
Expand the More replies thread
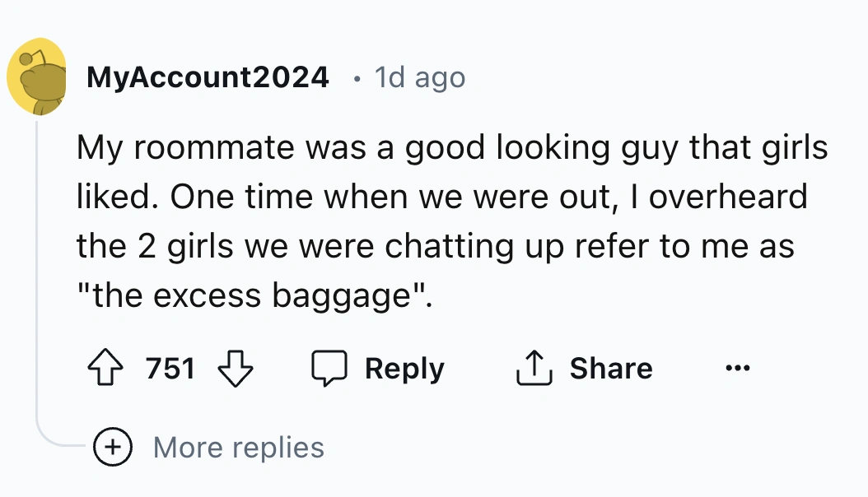coord(239,448)
